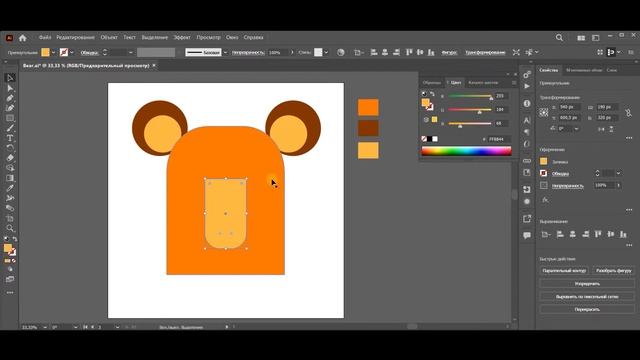Select the Pen tool in toolbar
Screen dimensions: 640x360
(x=10, y=98)
